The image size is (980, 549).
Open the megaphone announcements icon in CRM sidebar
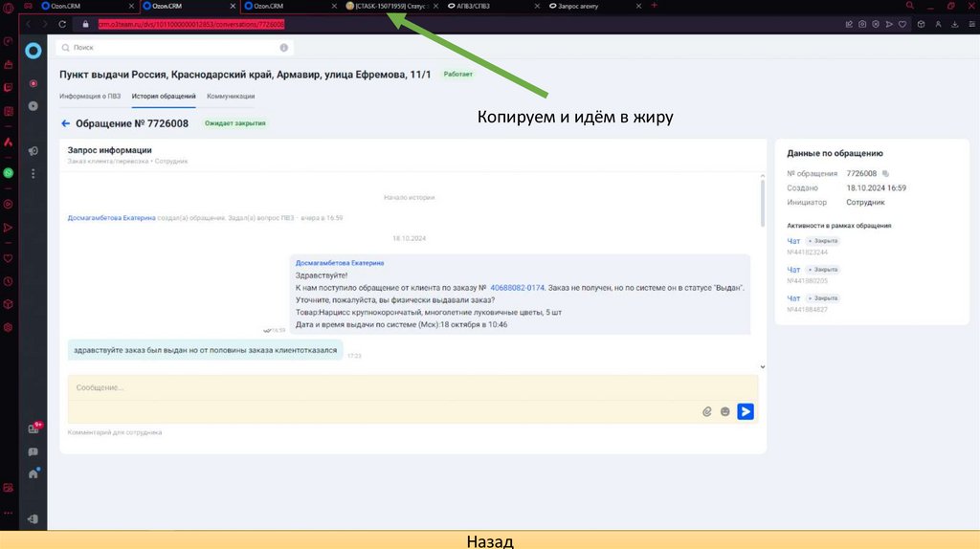pyautogui.click(x=33, y=151)
